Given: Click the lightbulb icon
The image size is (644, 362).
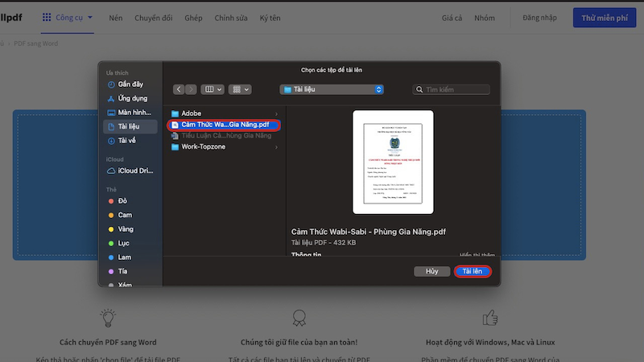Looking at the screenshot, I should point(108,318).
